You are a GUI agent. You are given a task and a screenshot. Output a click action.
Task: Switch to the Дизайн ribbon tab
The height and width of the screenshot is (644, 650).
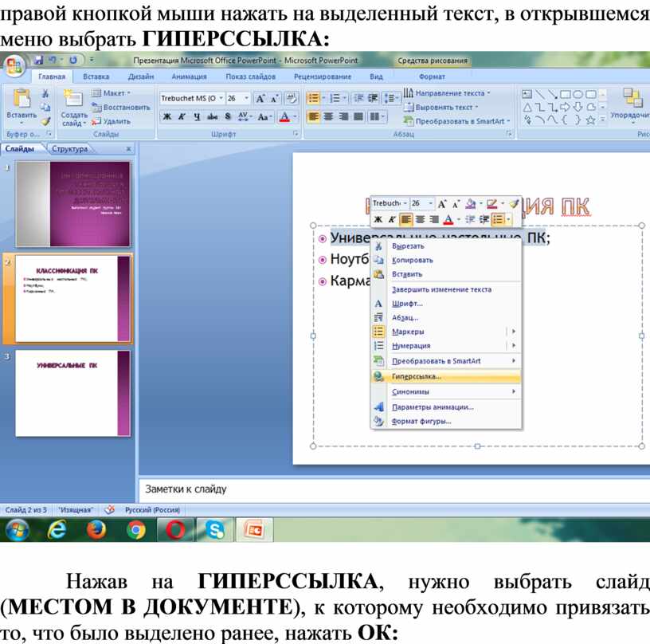pyautogui.click(x=141, y=77)
